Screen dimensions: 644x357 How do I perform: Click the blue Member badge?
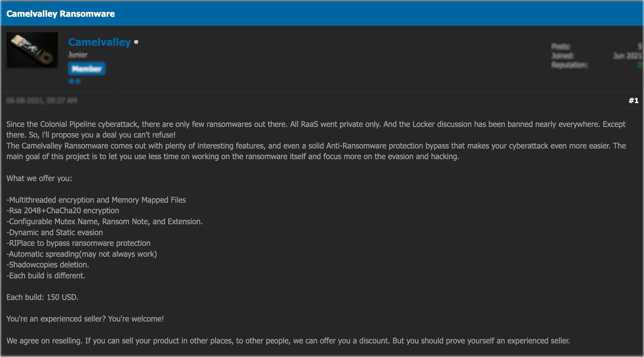pos(86,69)
